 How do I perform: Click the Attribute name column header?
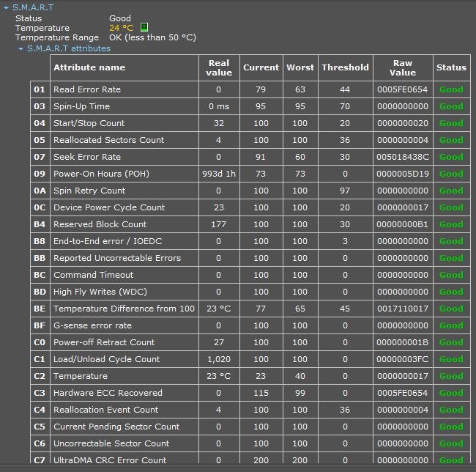[x=89, y=67]
